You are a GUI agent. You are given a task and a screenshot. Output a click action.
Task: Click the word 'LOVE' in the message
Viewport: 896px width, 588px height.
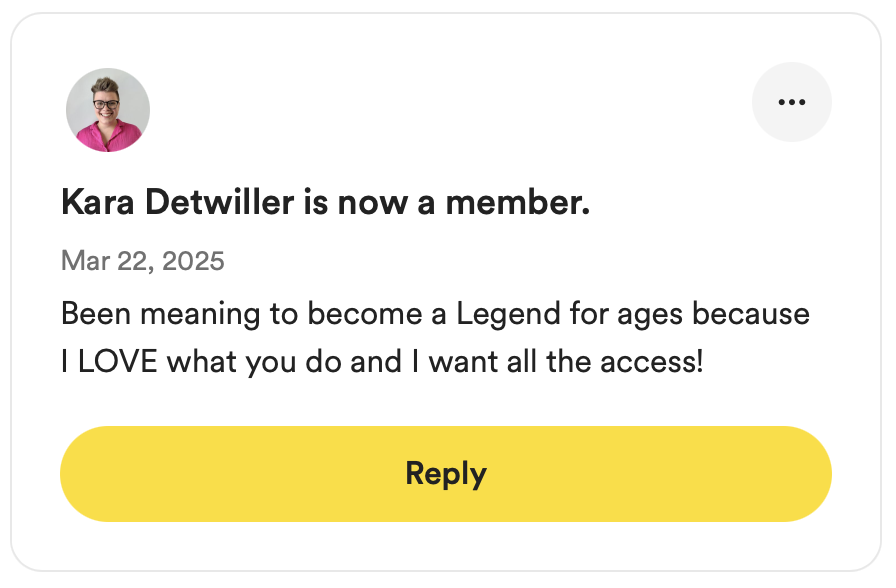click(x=117, y=362)
